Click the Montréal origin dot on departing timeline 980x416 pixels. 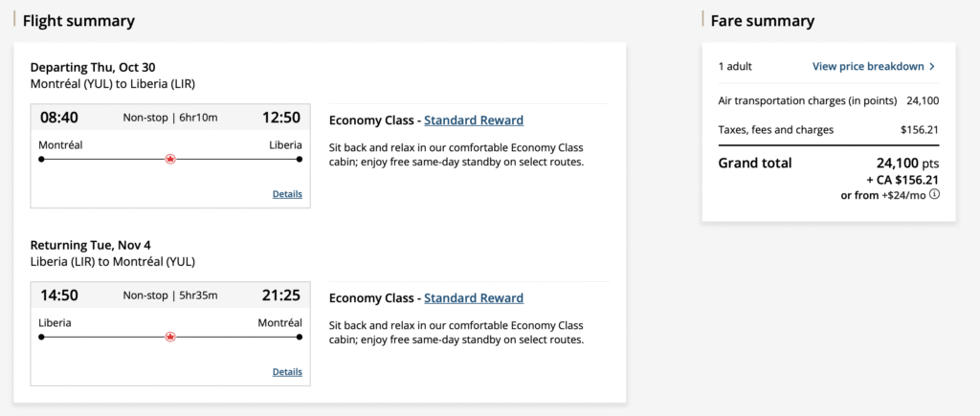(41, 159)
